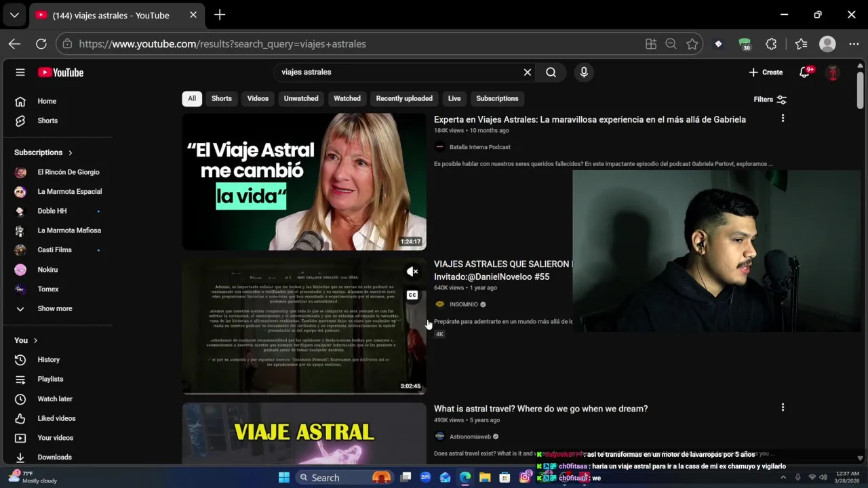Start voice search with the microphone icon
868x488 pixels.
tap(584, 72)
